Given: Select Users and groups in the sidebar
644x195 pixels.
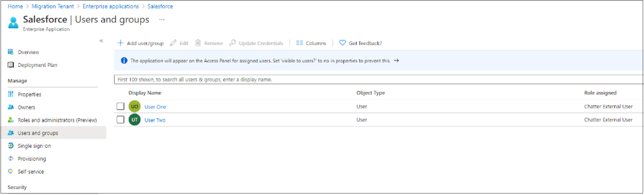Looking at the screenshot, I should pyautogui.click(x=38, y=133).
